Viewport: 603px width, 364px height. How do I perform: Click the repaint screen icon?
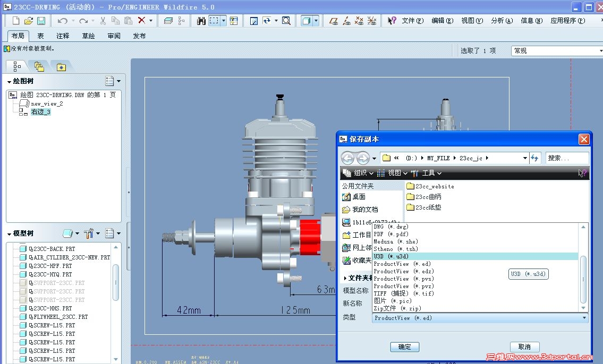point(254,21)
